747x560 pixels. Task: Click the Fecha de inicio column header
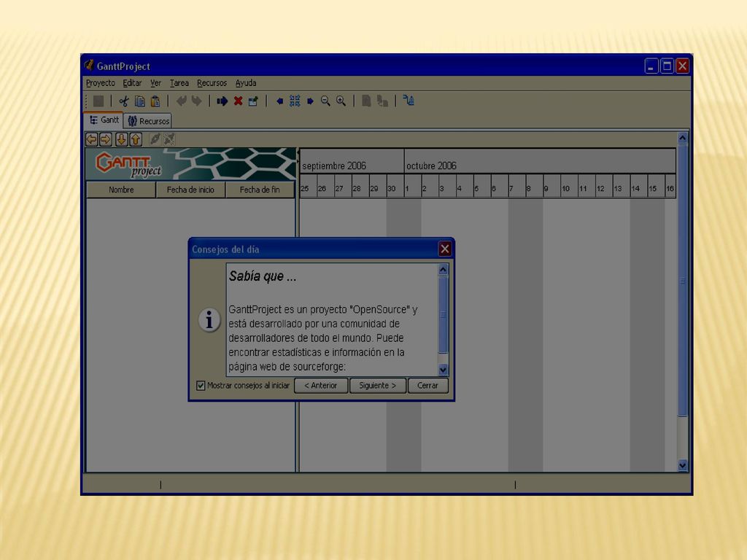[x=190, y=190]
